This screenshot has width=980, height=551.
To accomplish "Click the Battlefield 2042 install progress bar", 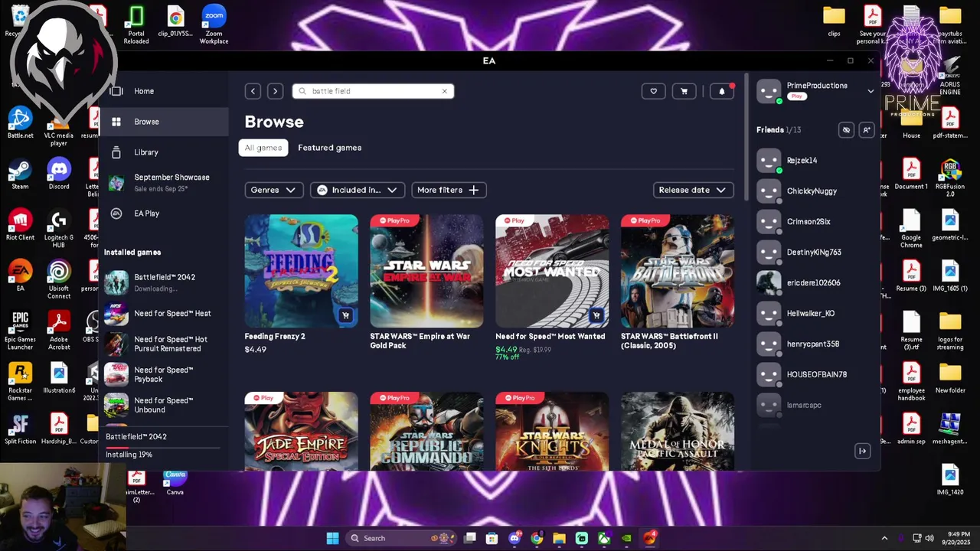I will pos(163,447).
